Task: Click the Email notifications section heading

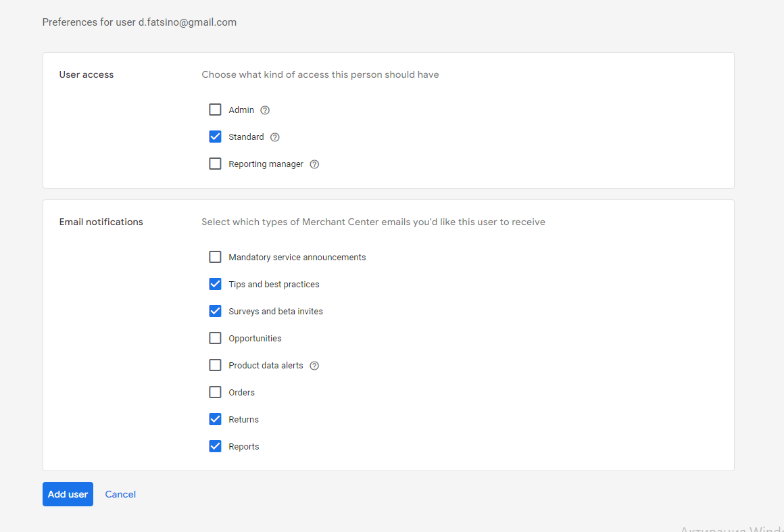Action: point(101,222)
